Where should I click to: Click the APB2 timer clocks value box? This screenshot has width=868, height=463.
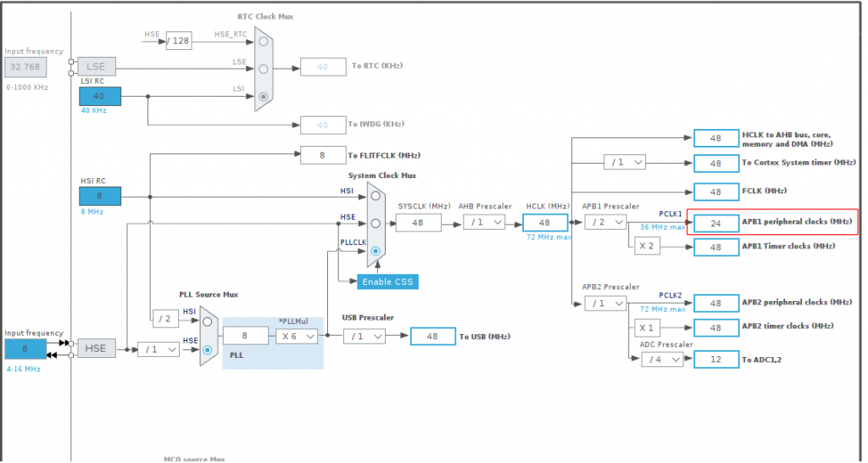716,327
